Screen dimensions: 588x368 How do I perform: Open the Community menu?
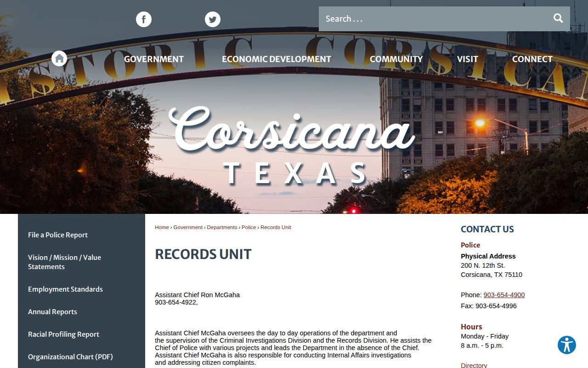coord(396,59)
